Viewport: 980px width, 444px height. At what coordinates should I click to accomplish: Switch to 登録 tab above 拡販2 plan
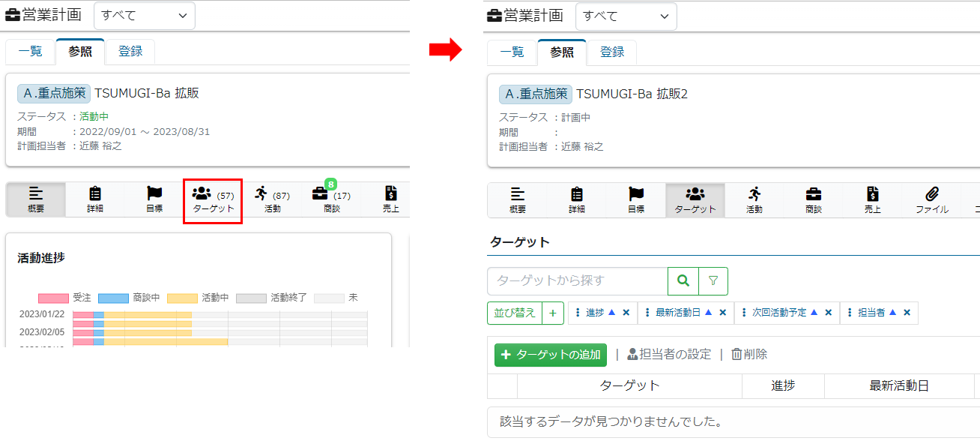coord(612,52)
